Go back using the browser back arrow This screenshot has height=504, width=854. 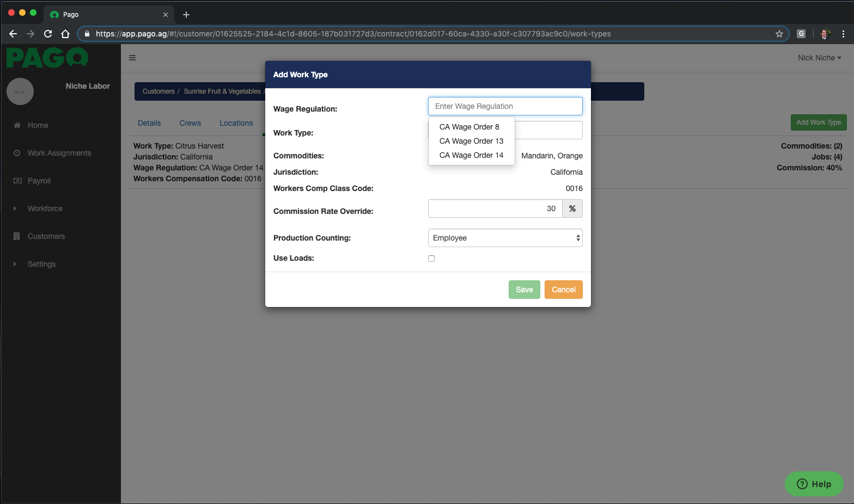point(13,34)
